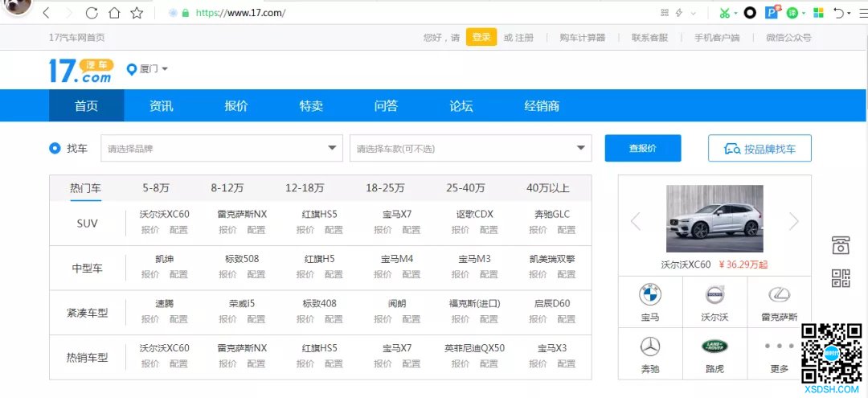Click 报价 under 红旗HS5 in SUV row
The image size is (868, 398).
pos(305,230)
